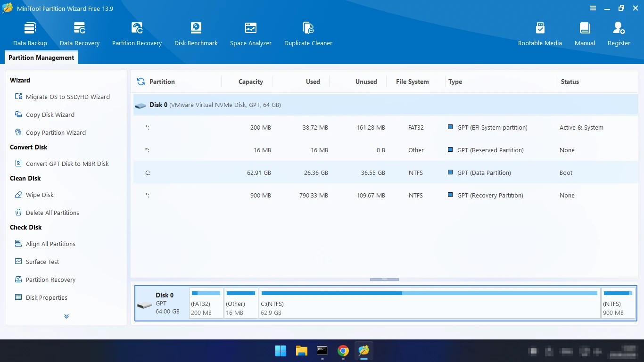Select the C: partition row
The height and width of the screenshot is (362, 644).
(385, 173)
